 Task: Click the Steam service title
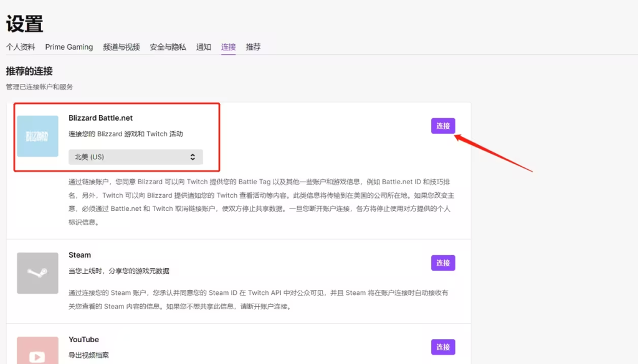pyautogui.click(x=80, y=255)
